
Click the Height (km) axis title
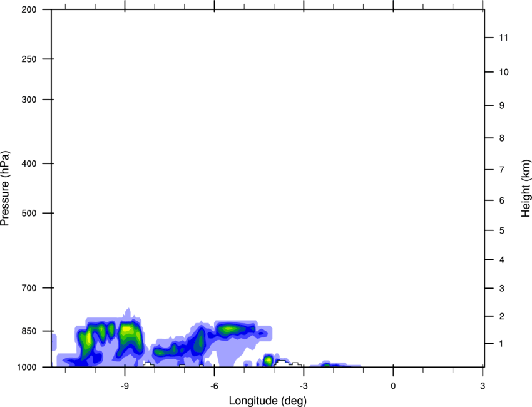[x=526, y=188]
